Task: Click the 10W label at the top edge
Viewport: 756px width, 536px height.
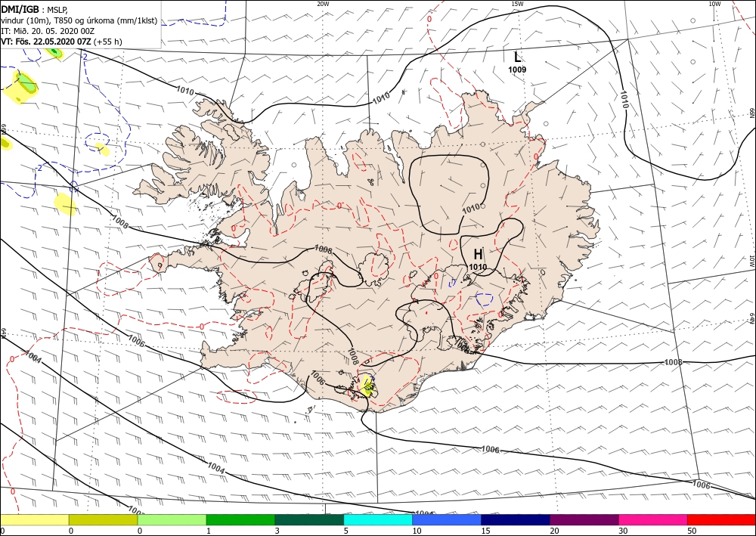Action: point(714,3)
